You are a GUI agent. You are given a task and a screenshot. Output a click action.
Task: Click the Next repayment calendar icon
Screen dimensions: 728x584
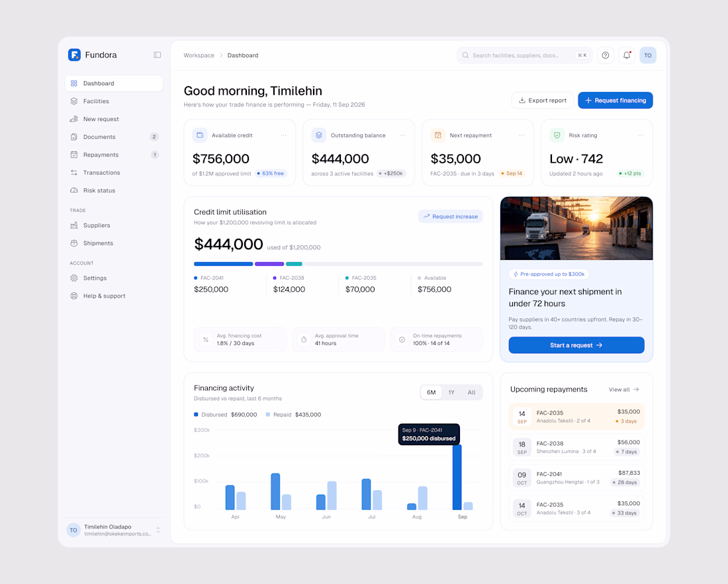click(438, 135)
